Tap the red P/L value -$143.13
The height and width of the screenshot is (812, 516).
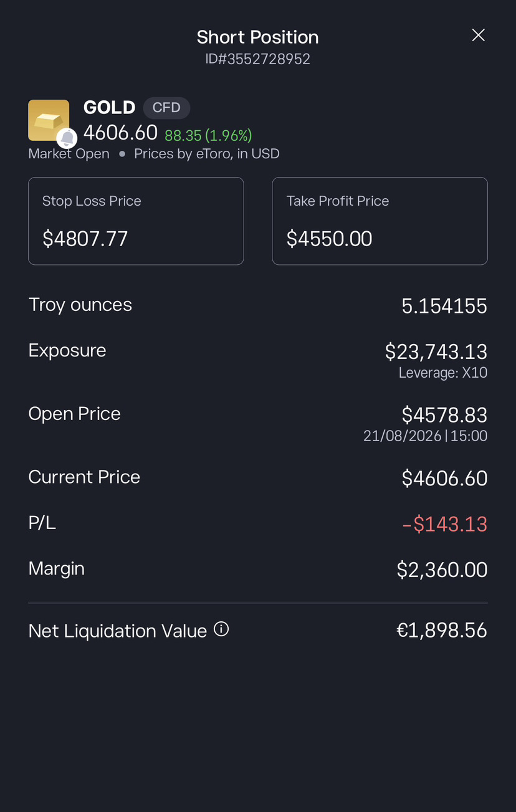pos(445,524)
